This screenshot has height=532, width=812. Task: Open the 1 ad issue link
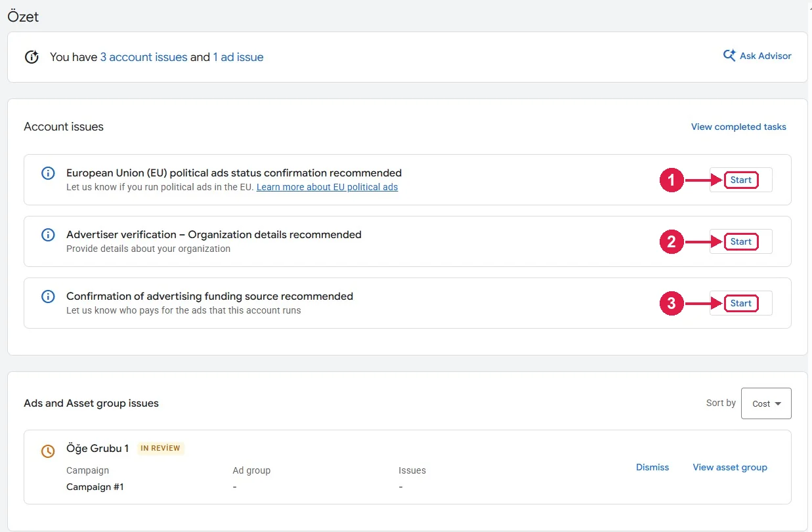click(x=238, y=57)
